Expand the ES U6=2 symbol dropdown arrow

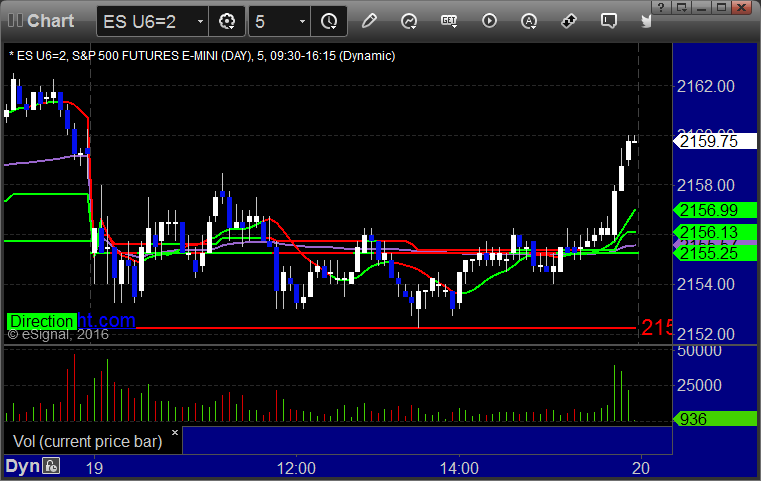click(200, 21)
